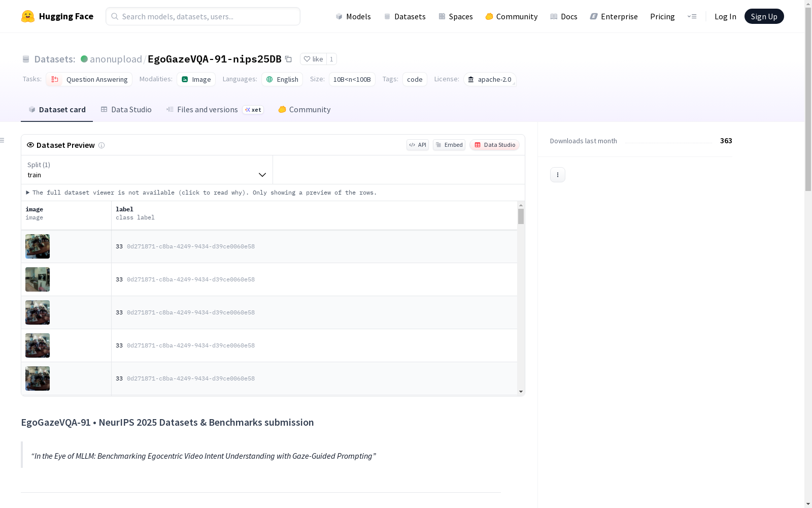Select the Dataset card tab
Image resolution: width=812 pixels, height=508 pixels.
pos(57,110)
